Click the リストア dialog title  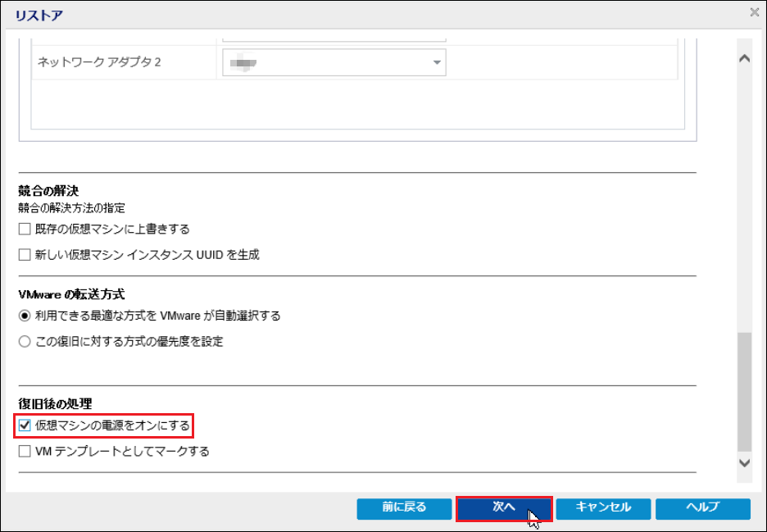[39, 16]
